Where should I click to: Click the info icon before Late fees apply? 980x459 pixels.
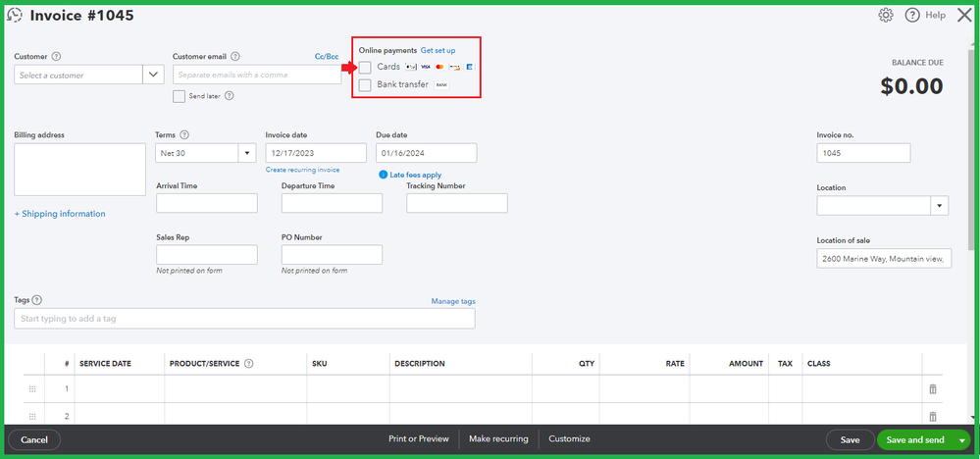click(384, 175)
